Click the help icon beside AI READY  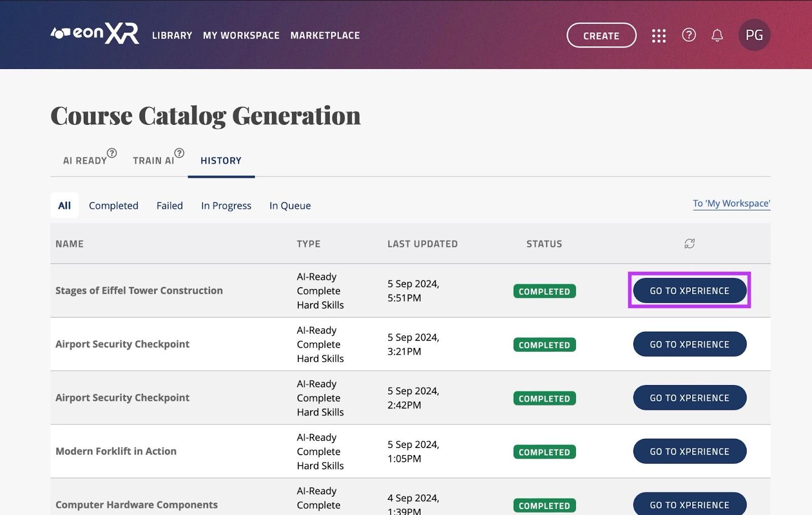pyautogui.click(x=112, y=153)
